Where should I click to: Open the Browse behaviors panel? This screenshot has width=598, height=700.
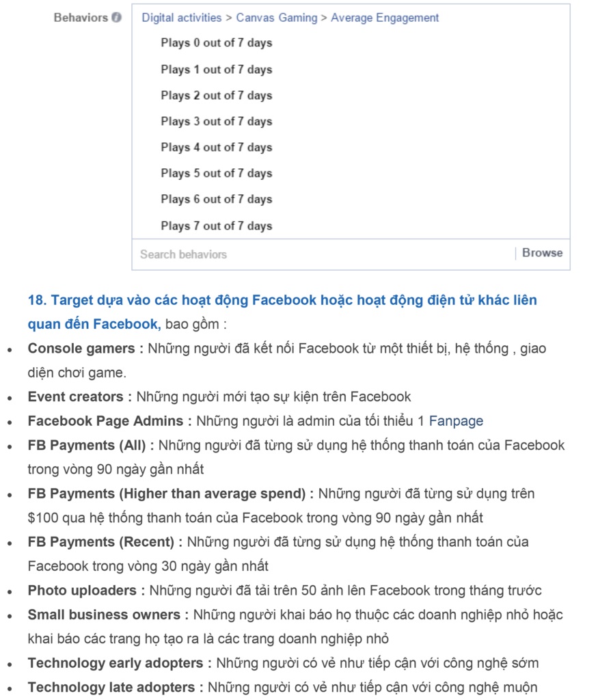(x=543, y=252)
